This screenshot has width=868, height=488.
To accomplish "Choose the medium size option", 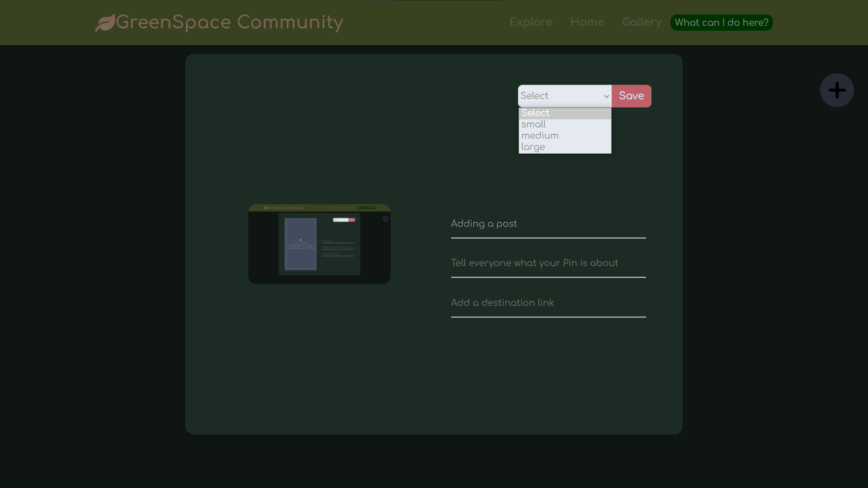I will (x=564, y=136).
